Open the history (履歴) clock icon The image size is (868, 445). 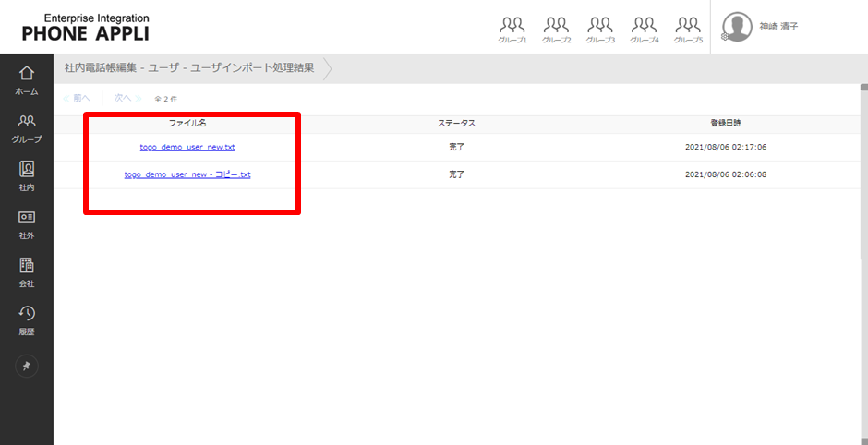click(27, 319)
